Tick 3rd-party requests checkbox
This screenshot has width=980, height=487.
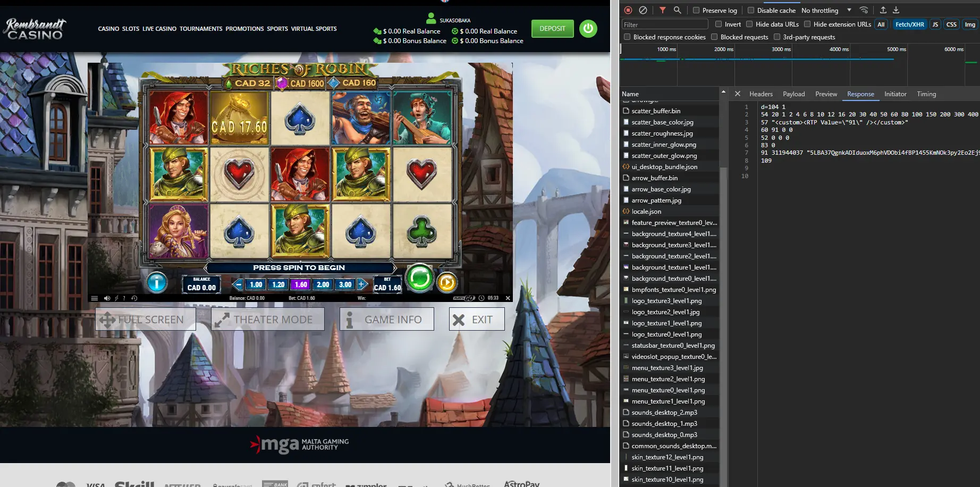777,37
